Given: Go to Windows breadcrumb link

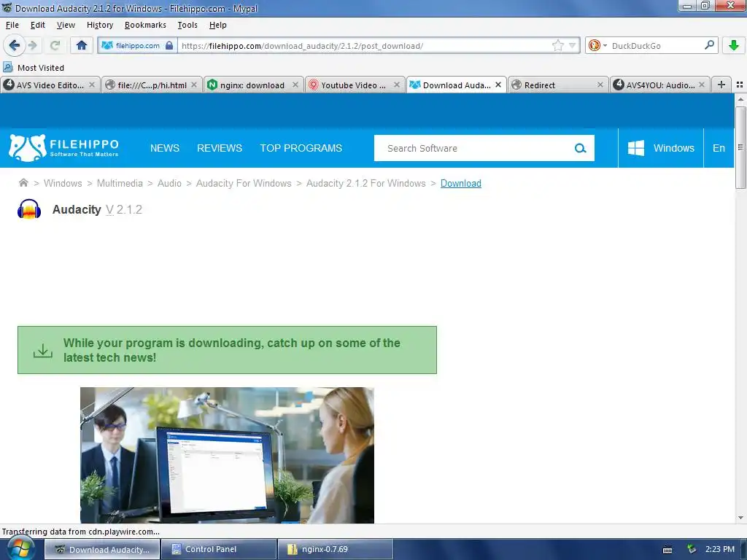Looking at the screenshot, I should pos(63,183).
